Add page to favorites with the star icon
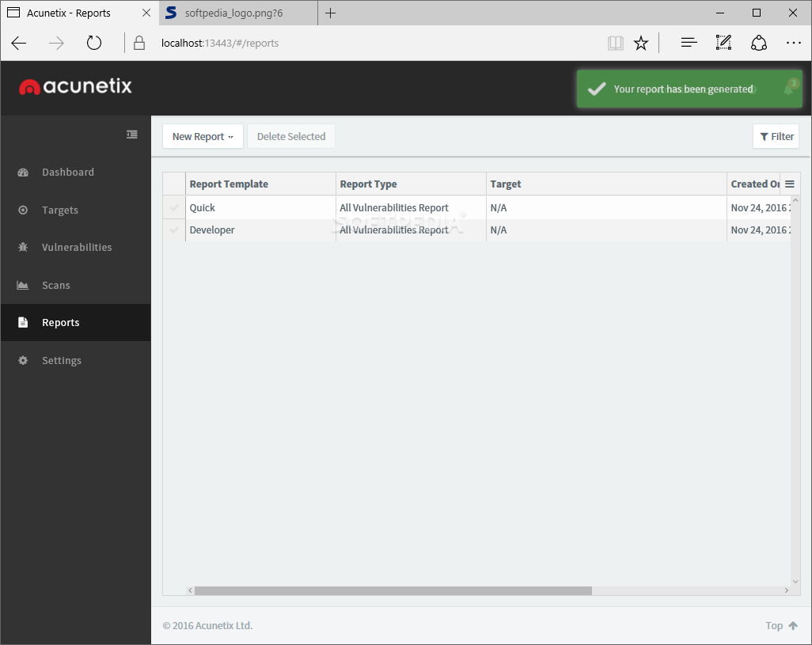812x645 pixels. click(x=641, y=43)
